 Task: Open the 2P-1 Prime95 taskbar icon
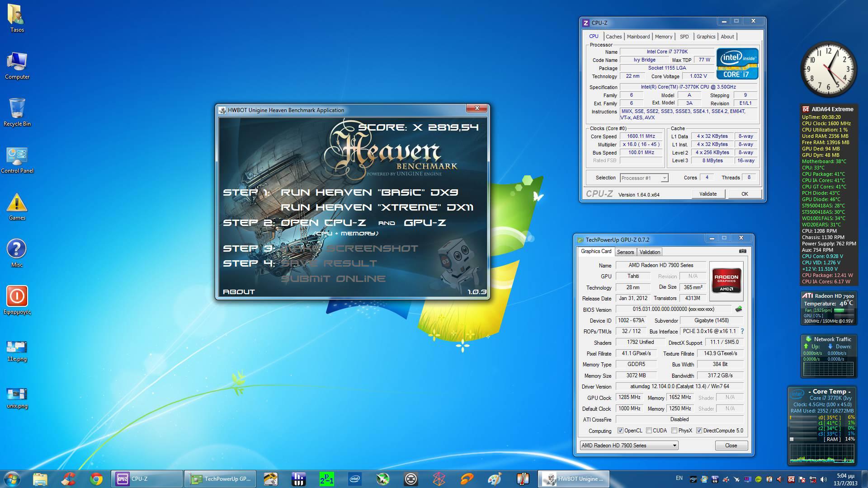pos(326,479)
